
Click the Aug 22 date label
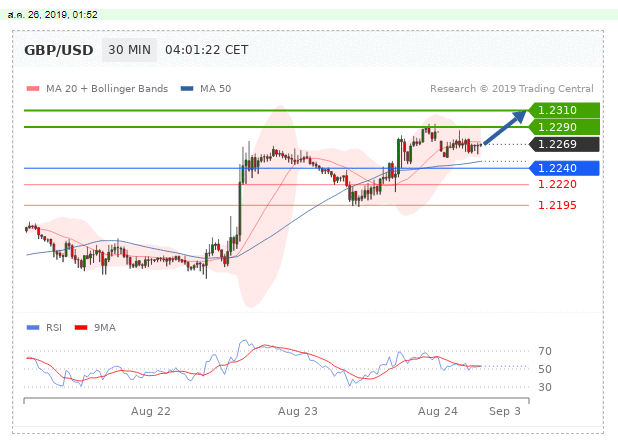tap(151, 411)
